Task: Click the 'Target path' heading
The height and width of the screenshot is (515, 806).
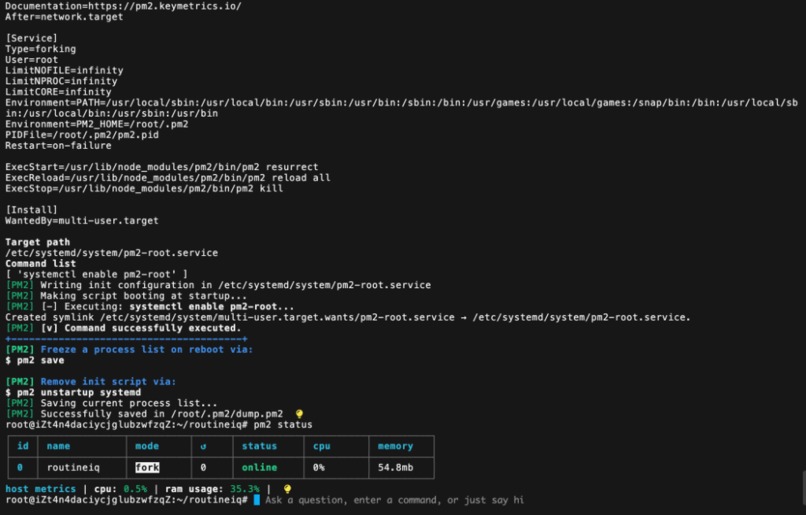Action: [x=38, y=242]
